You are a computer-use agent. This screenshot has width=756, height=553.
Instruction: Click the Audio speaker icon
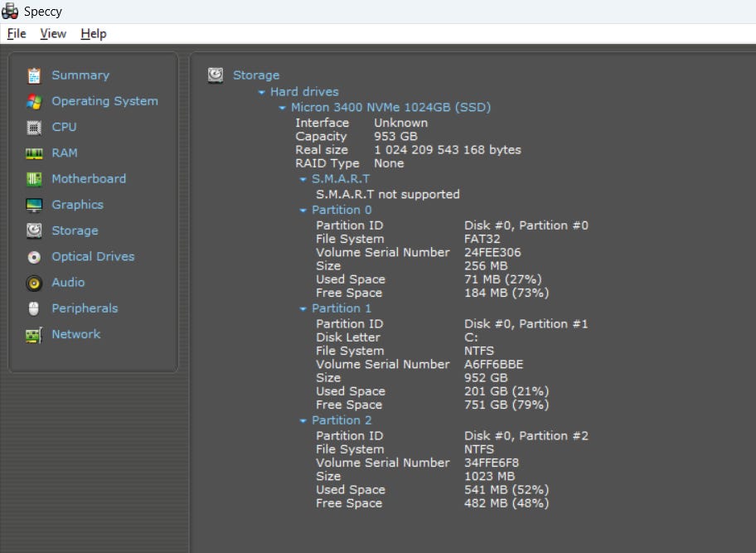(34, 283)
